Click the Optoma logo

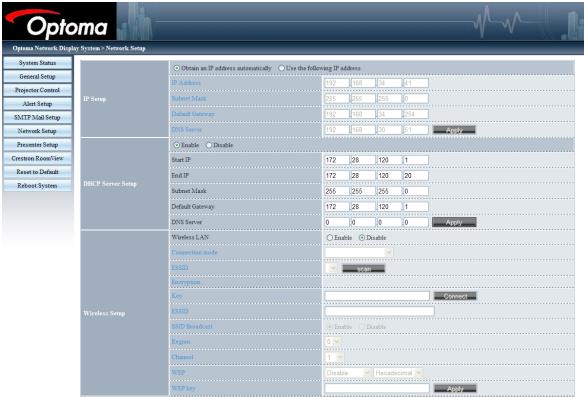60,22
